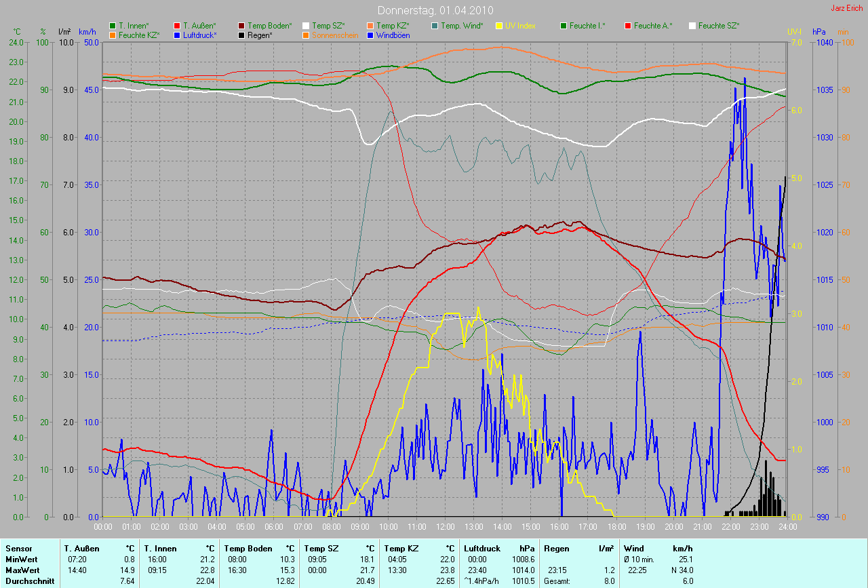Click the black swatch beside Regen
The image size is (868, 588).
[x=241, y=35]
